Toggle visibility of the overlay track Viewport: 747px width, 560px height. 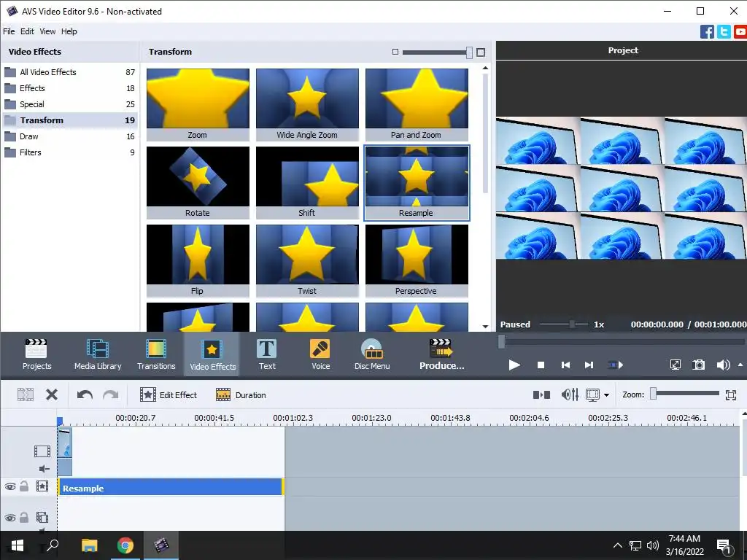(x=10, y=518)
